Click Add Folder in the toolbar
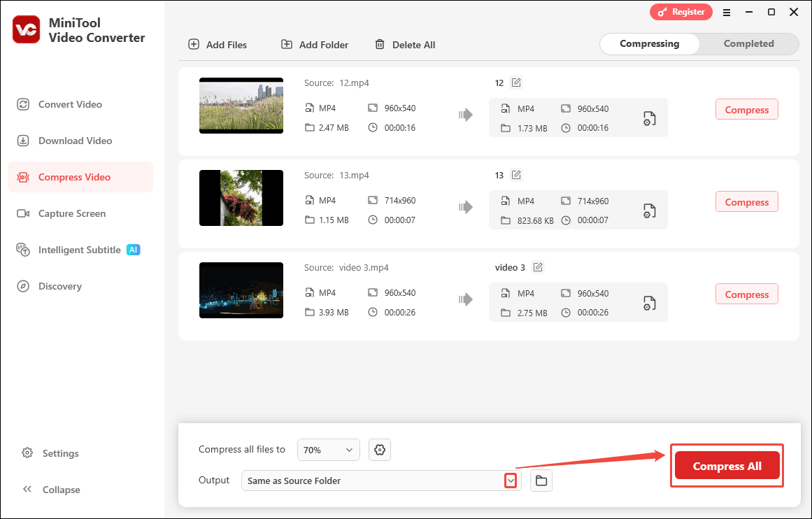The height and width of the screenshot is (519, 812). 314,44
